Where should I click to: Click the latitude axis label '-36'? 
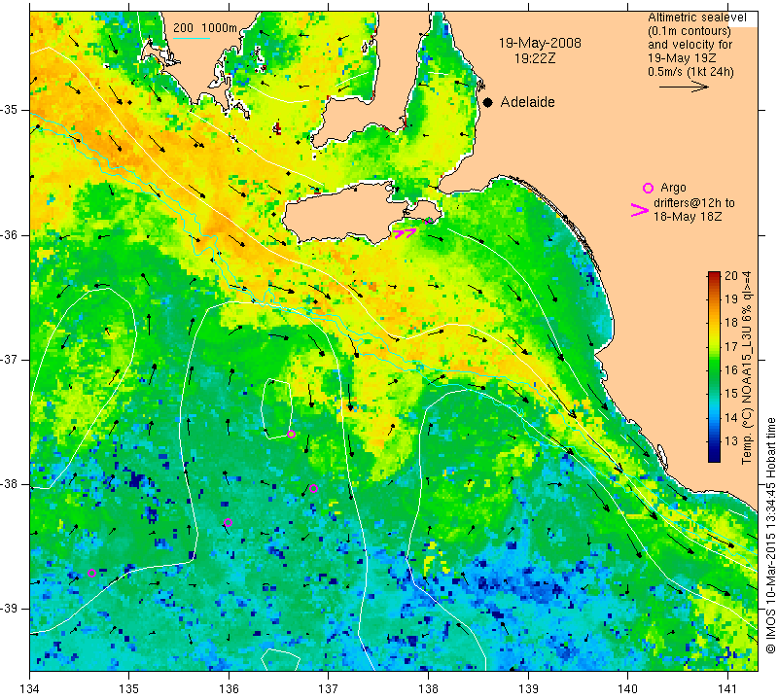pyautogui.click(x=10, y=234)
